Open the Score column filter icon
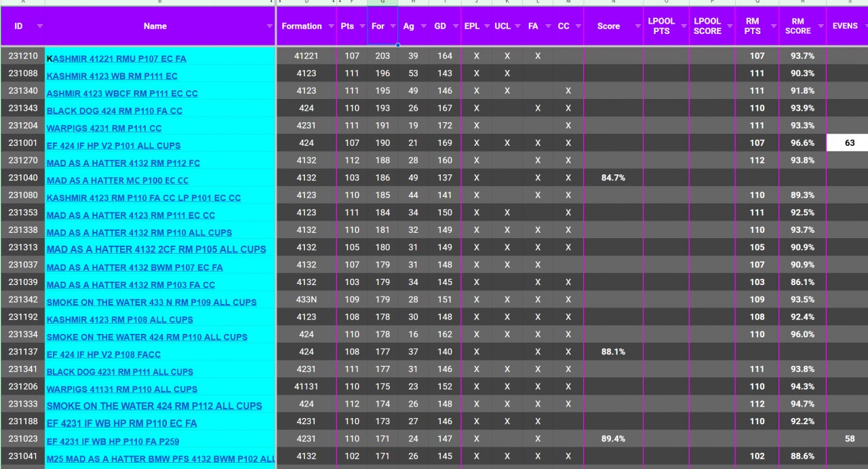The width and height of the screenshot is (868, 469). pos(637,26)
